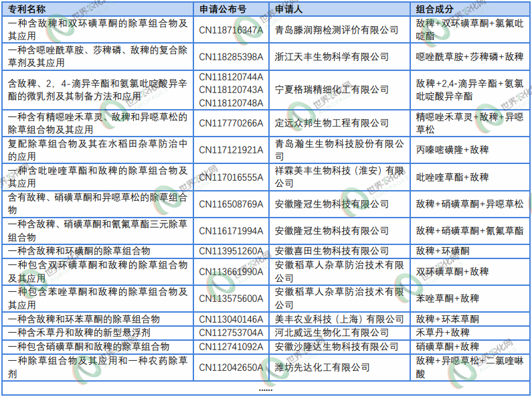Select publication number CN112042650A
This screenshot has height=397, width=532.
(231, 367)
